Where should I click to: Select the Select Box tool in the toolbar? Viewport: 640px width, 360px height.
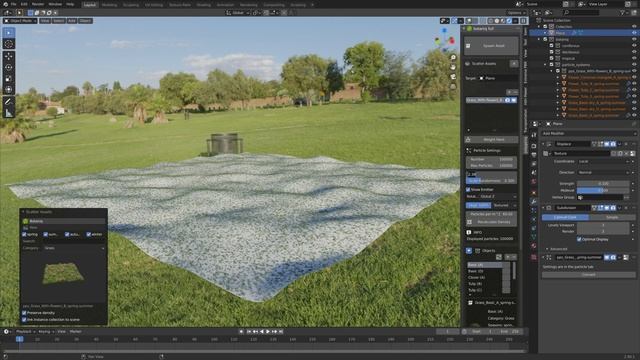9,33
